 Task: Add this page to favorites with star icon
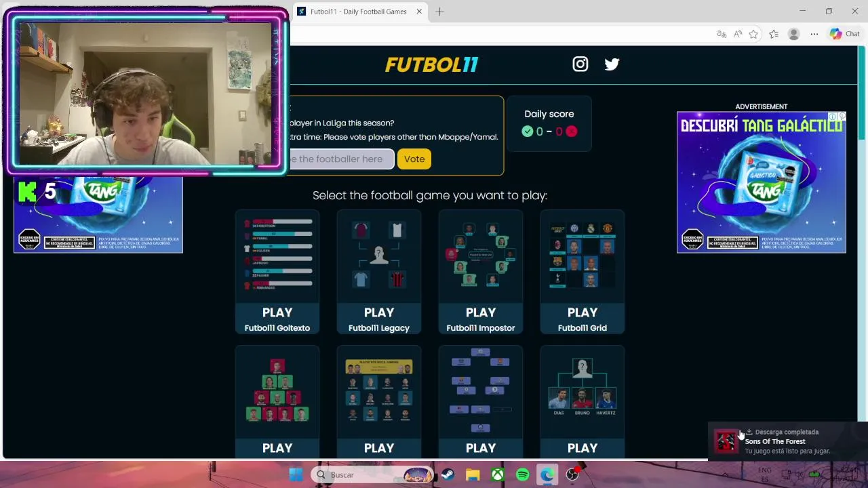[753, 34]
